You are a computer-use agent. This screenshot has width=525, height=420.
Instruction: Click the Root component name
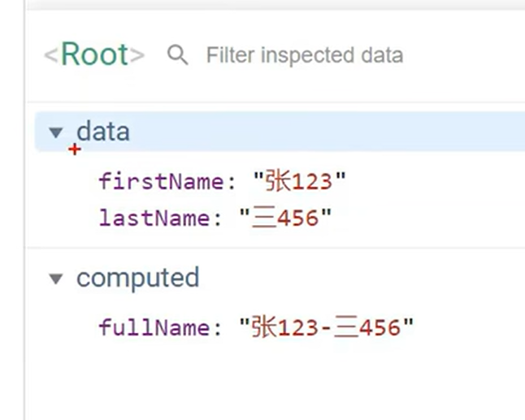pos(94,54)
